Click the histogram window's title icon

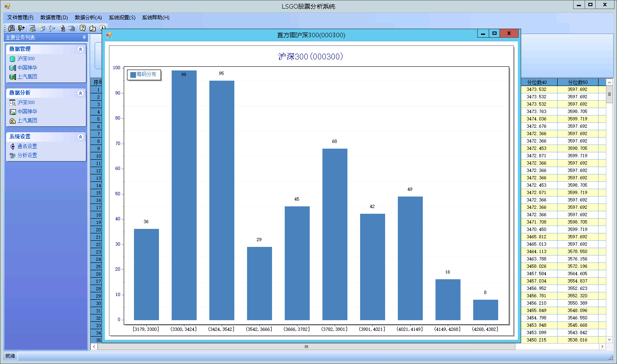coord(109,35)
